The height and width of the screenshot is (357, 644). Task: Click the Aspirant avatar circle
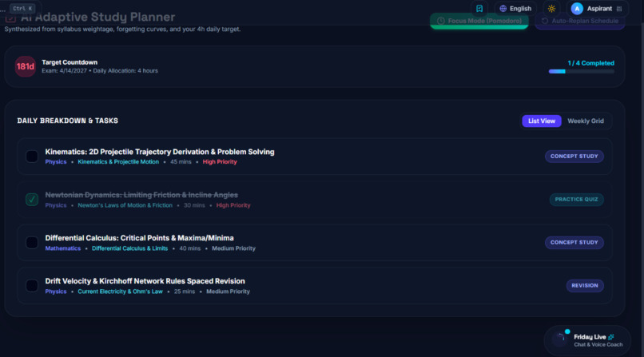point(577,9)
